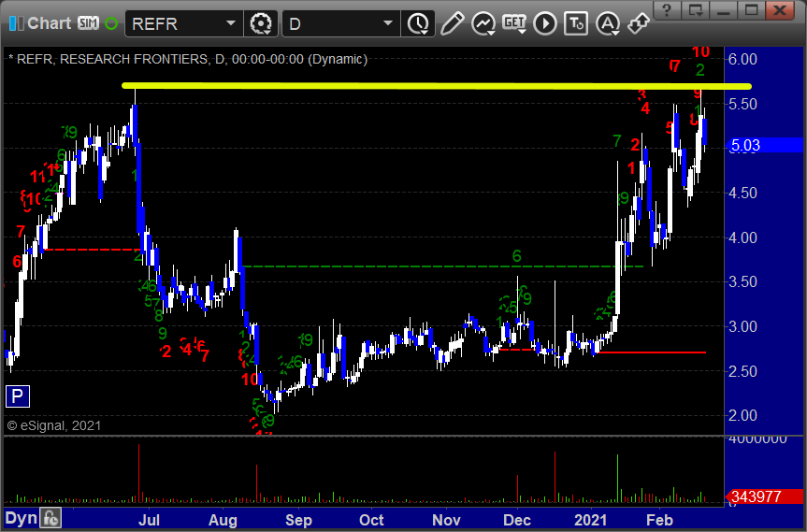Select the yellow horizontal resistance line

pos(437,86)
